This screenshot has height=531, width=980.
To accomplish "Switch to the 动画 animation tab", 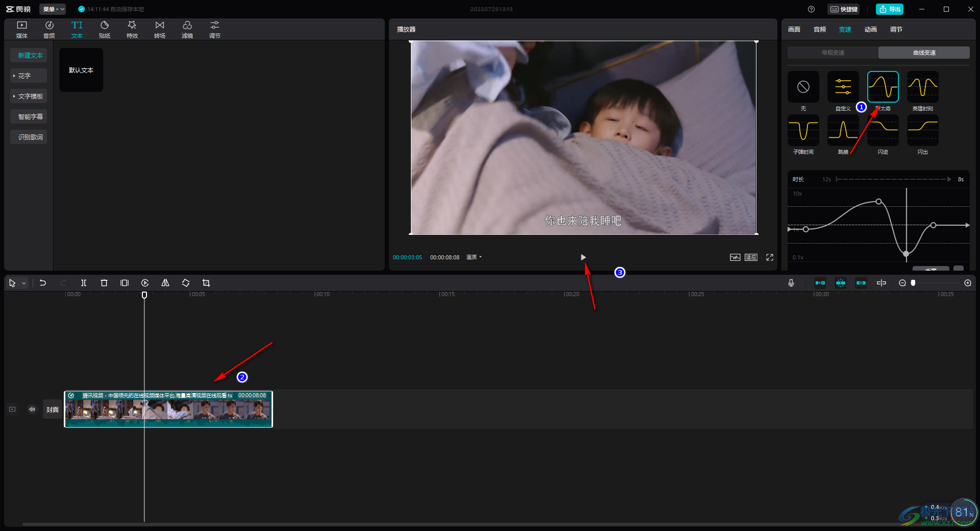I will [871, 30].
